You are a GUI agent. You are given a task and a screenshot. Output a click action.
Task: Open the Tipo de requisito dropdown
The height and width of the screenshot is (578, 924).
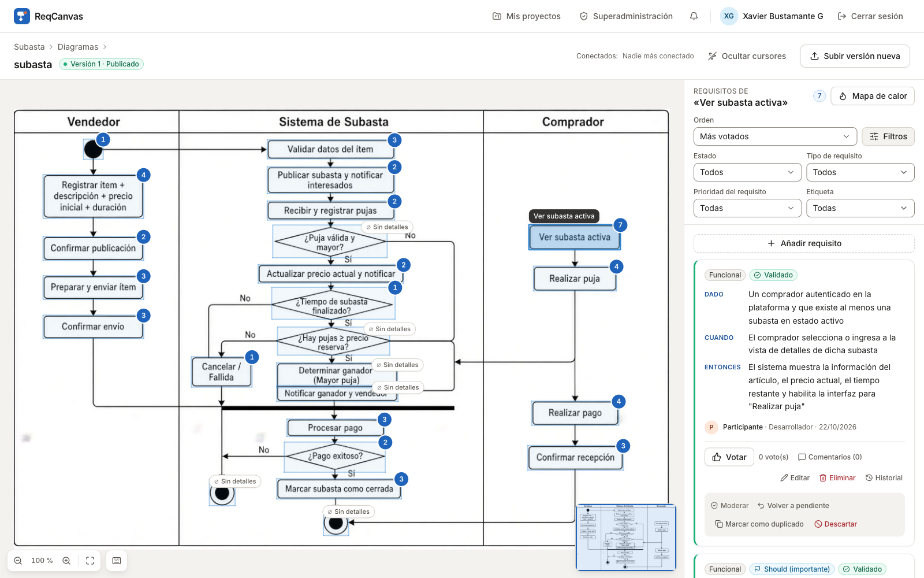[860, 172]
